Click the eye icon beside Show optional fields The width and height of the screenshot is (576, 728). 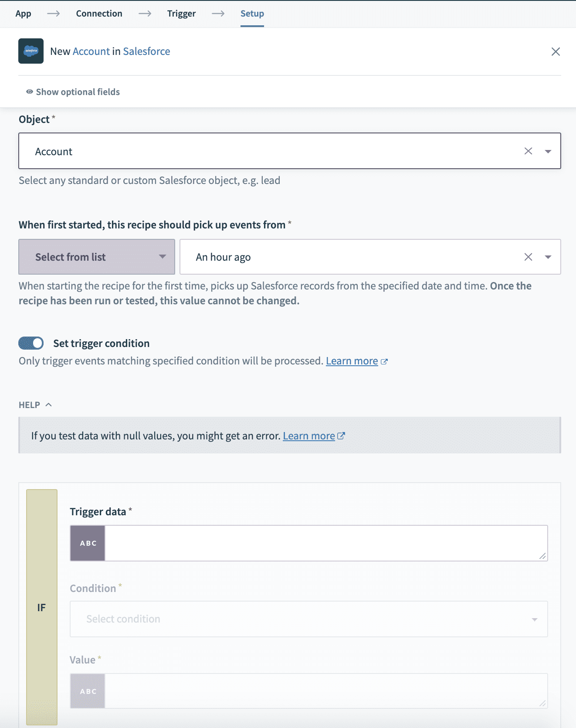click(29, 92)
